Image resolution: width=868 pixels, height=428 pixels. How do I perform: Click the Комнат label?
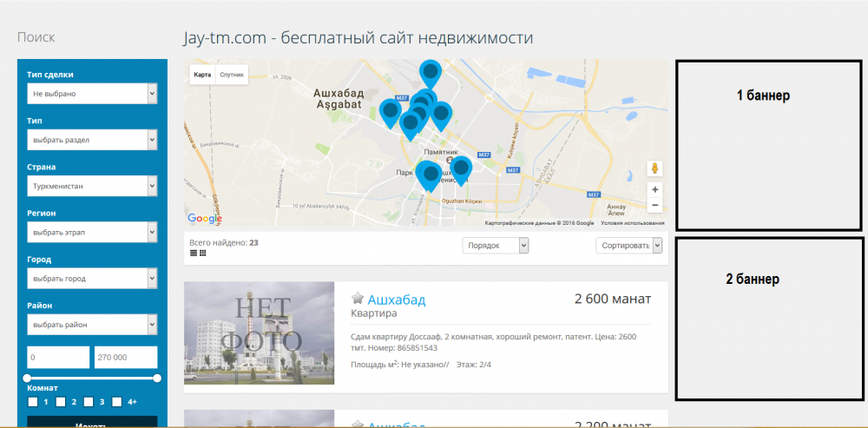43,388
